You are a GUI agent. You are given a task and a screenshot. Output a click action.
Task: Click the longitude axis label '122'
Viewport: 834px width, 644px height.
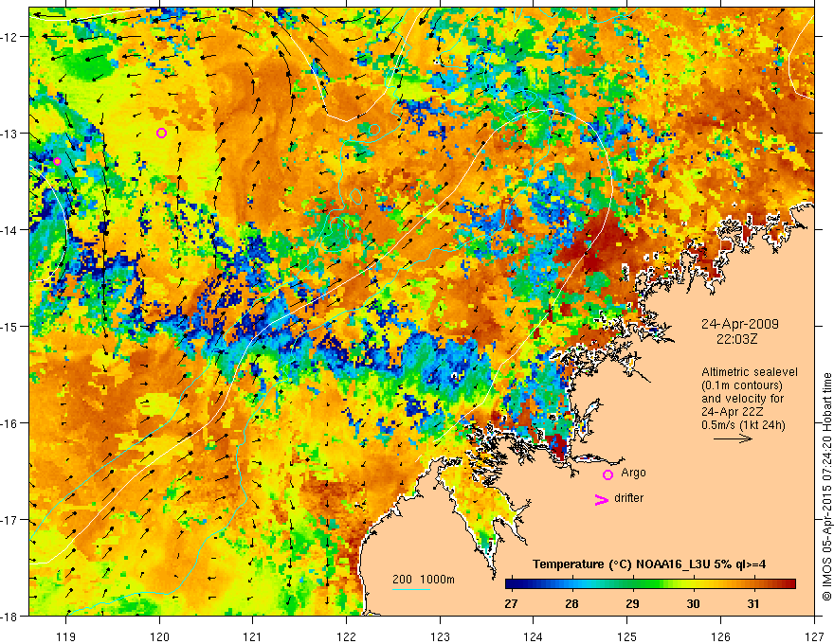click(346, 636)
